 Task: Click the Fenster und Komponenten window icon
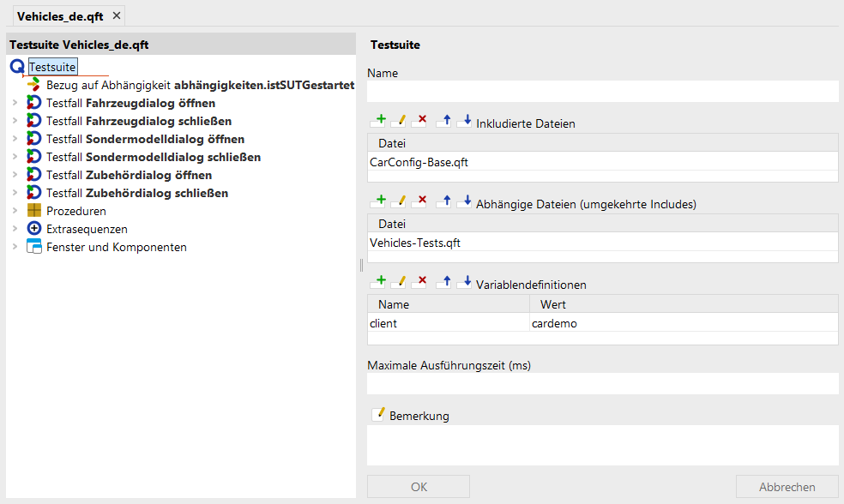34,246
